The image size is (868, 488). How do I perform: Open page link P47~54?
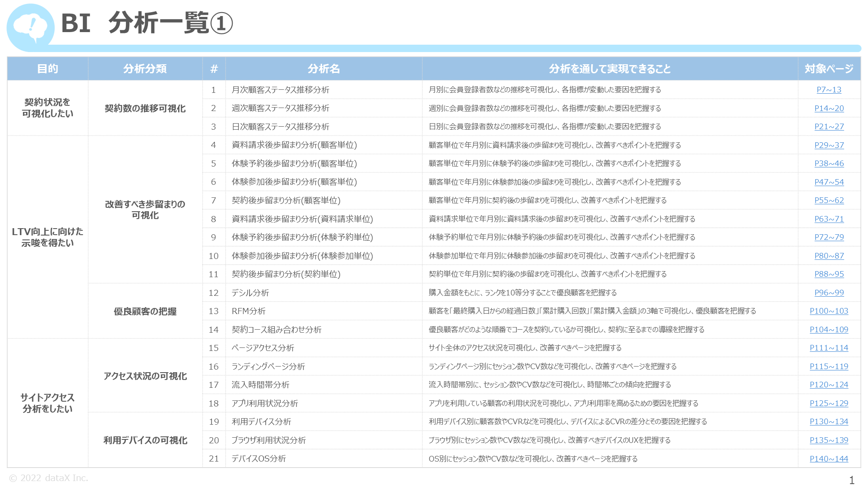tap(829, 182)
